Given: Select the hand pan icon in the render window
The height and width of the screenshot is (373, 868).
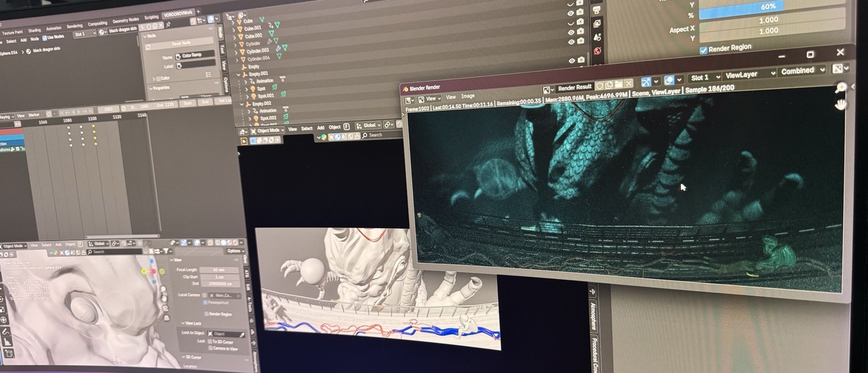Looking at the screenshot, I should click(x=841, y=104).
